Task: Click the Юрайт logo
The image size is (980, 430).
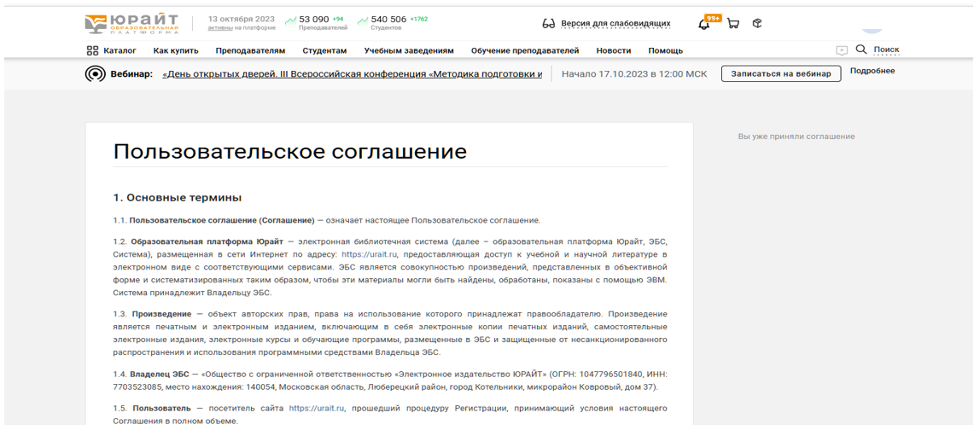Action: click(x=131, y=25)
